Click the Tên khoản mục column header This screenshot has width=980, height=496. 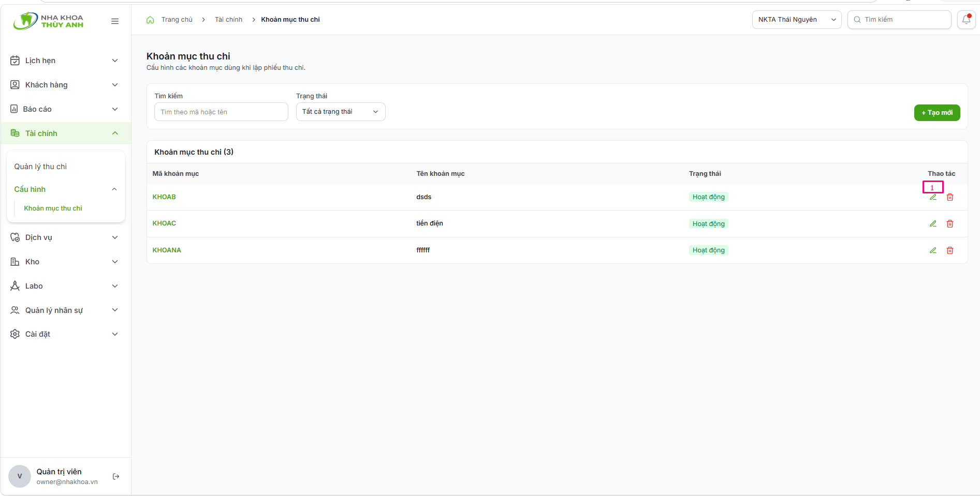pyautogui.click(x=441, y=174)
